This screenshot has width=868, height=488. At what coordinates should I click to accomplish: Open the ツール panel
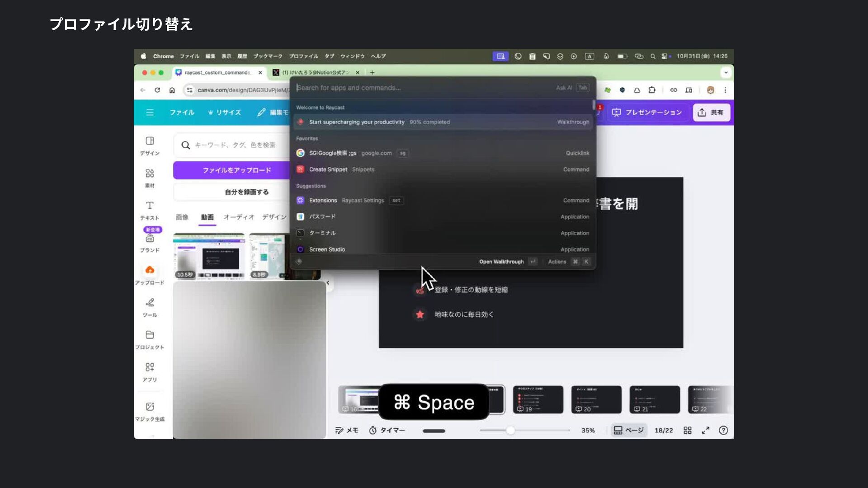pos(150,307)
